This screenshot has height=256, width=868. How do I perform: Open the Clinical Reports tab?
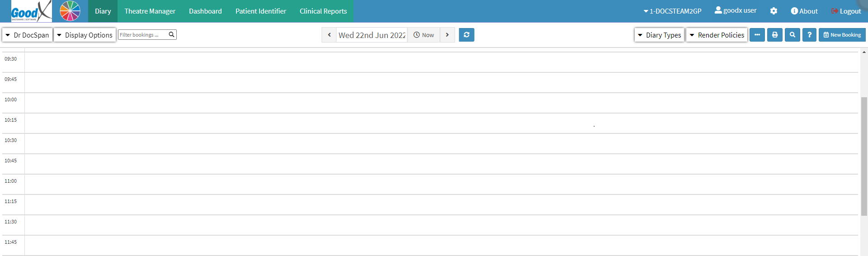click(323, 11)
